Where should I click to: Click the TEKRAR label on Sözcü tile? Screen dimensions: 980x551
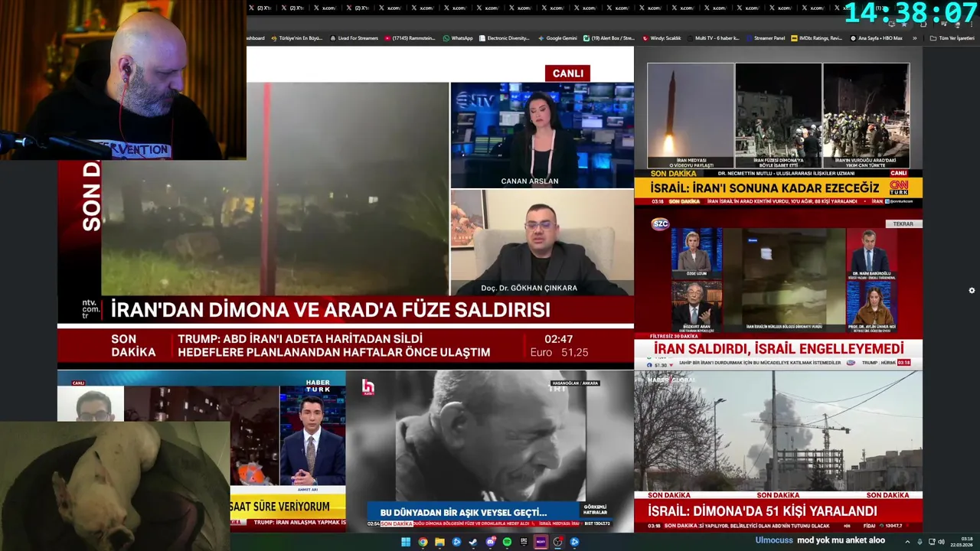pos(903,224)
